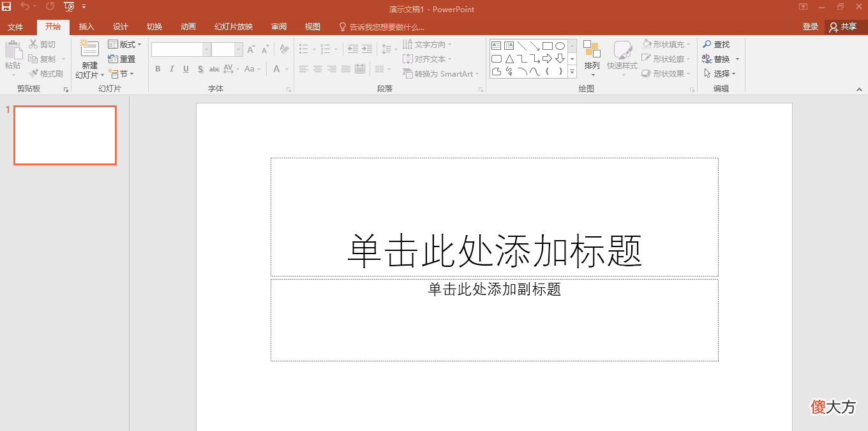
Task: Select Format Painter (格式刷)
Action: tap(45, 73)
